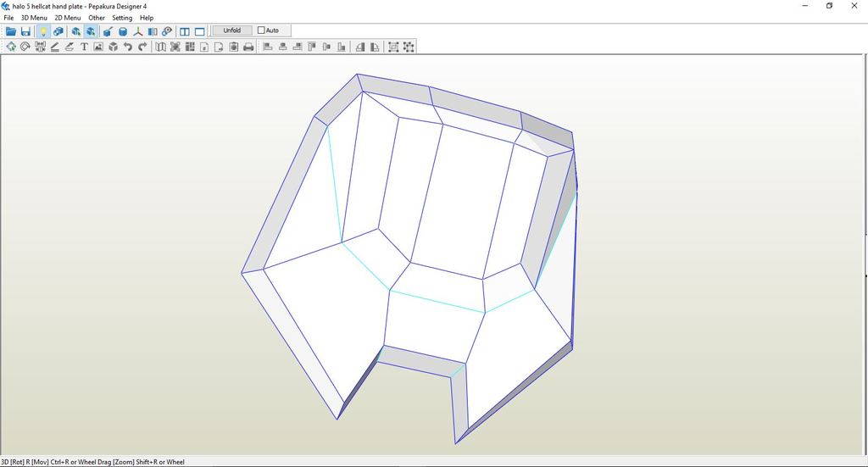Image resolution: width=868 pixels, height=467 pixels.
Task: Click the blue cube with pencil icon
Action: tap(108, 31)
